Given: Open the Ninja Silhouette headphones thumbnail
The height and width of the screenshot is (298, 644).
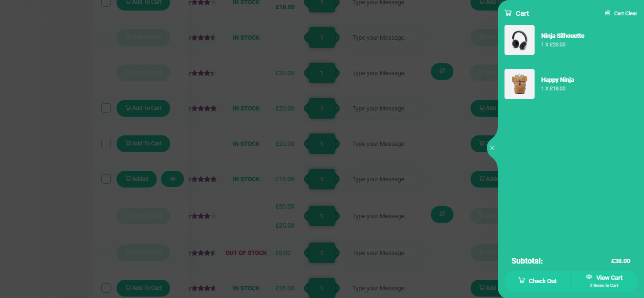Looking at the screenshot, I should coord(519,40).
